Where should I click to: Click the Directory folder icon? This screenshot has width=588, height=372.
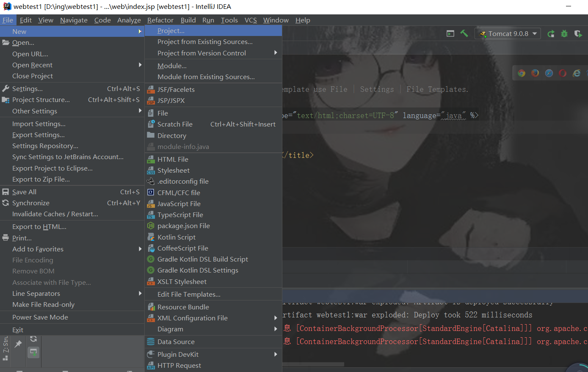tap(151, 135)
